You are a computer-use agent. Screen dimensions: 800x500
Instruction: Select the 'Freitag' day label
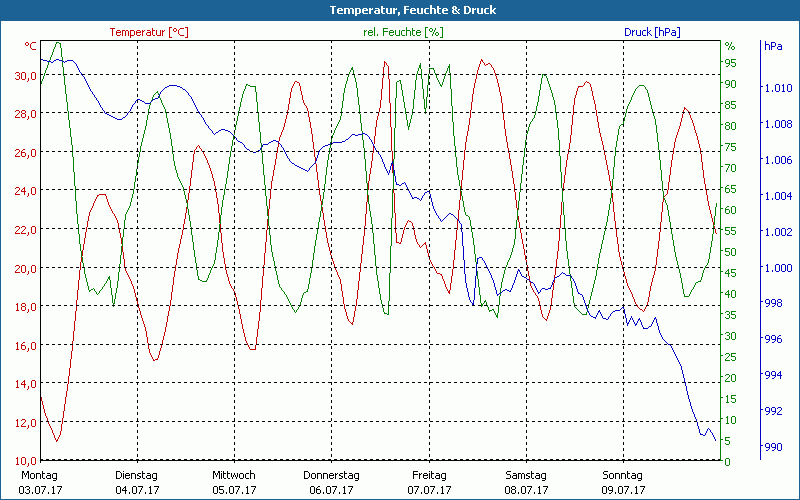[x=428, y=475]
